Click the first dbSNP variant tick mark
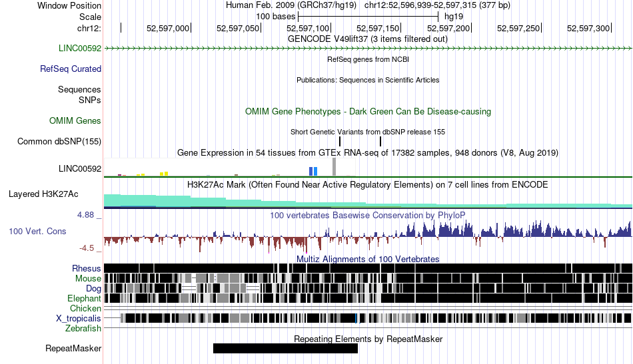 pyautogui.click(x=340, y=141)
